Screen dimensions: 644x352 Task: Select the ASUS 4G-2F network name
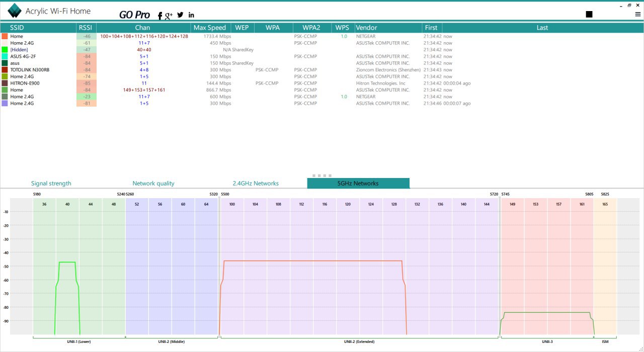click(x=23, y=56)
